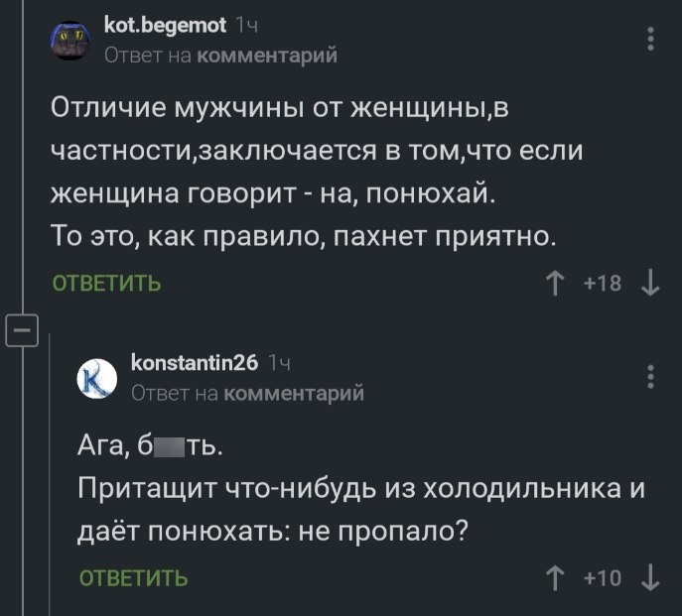
Task: Click the +18 rating counter
Action: [x=603, y=284]
